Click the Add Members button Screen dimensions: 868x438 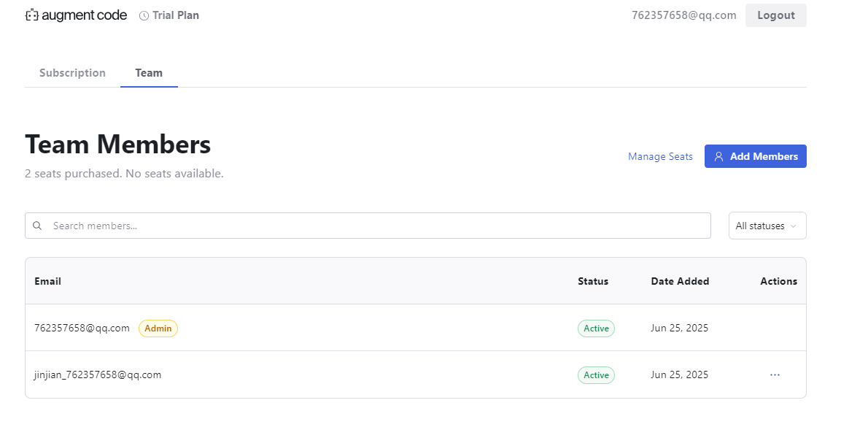pos(755,156)
